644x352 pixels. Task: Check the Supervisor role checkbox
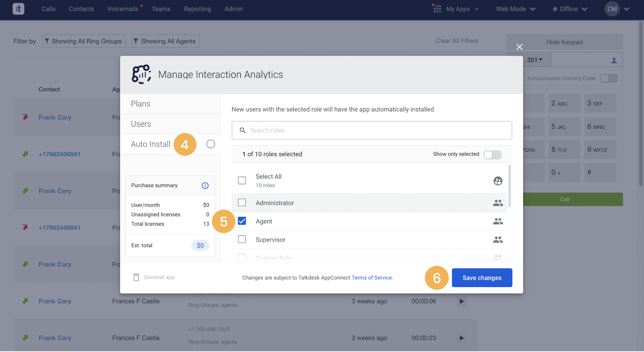242,239
